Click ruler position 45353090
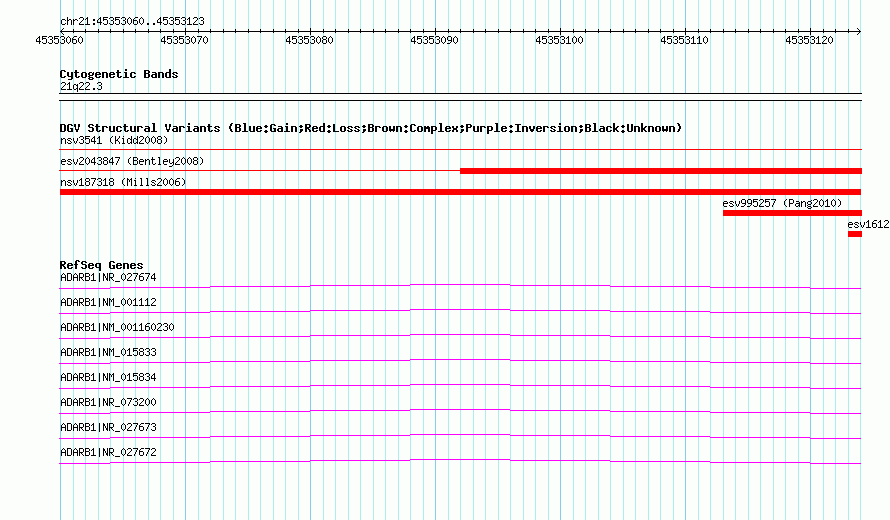 [434, 40]
